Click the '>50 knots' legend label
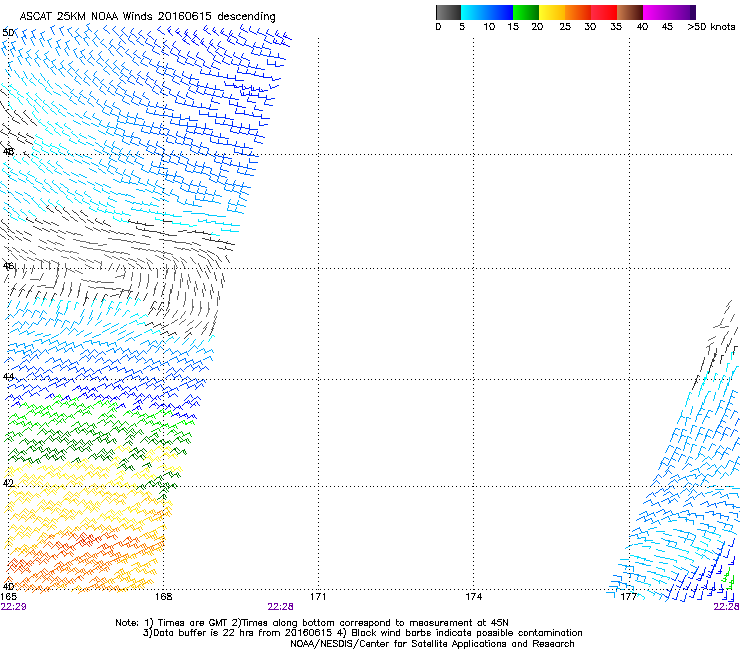740x650 pixels. click(x=711, y=27)
